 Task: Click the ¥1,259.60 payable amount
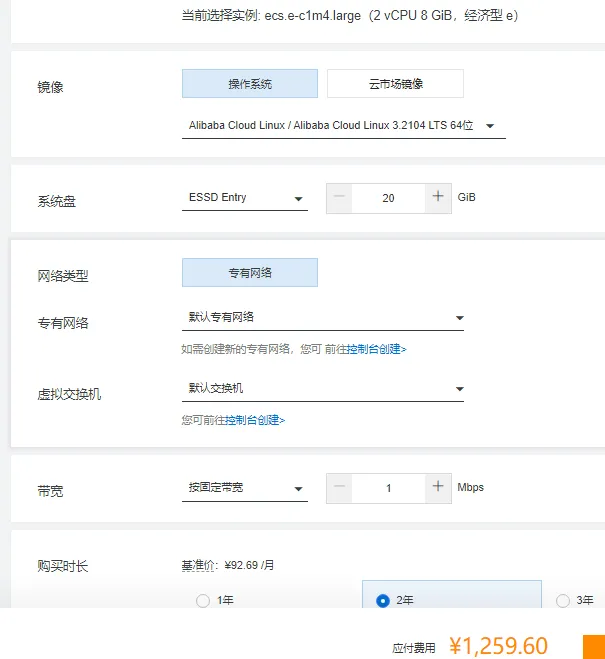click(498, 646)
